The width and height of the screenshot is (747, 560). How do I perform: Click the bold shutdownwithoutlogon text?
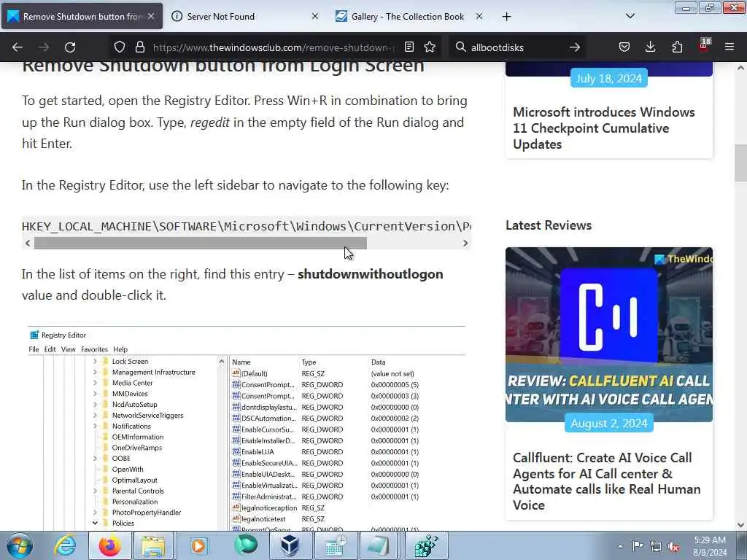tap(370, 274)
